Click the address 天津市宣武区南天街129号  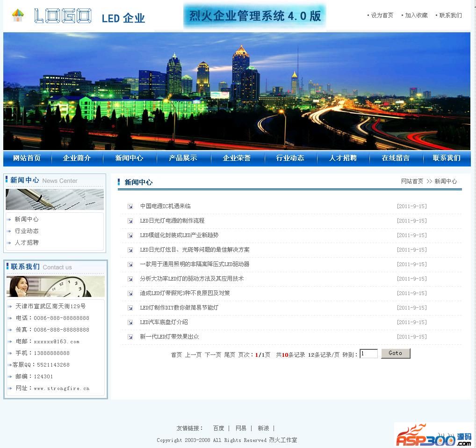(x=50, y=306)
